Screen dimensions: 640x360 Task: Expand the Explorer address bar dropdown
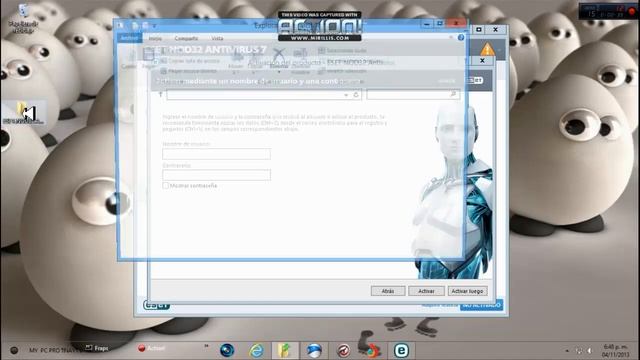[x=346, y=95]
